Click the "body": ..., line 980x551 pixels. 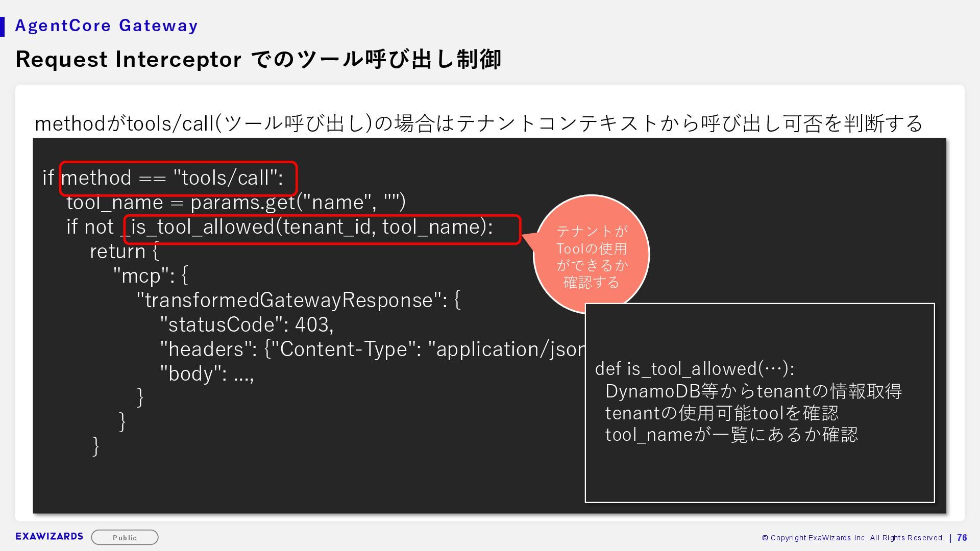click(207, 374)
